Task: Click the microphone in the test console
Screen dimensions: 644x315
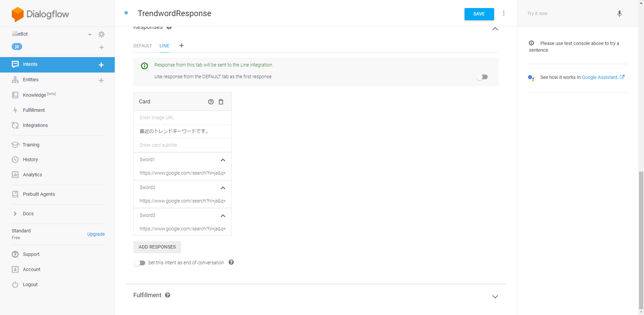Action: 620,14
